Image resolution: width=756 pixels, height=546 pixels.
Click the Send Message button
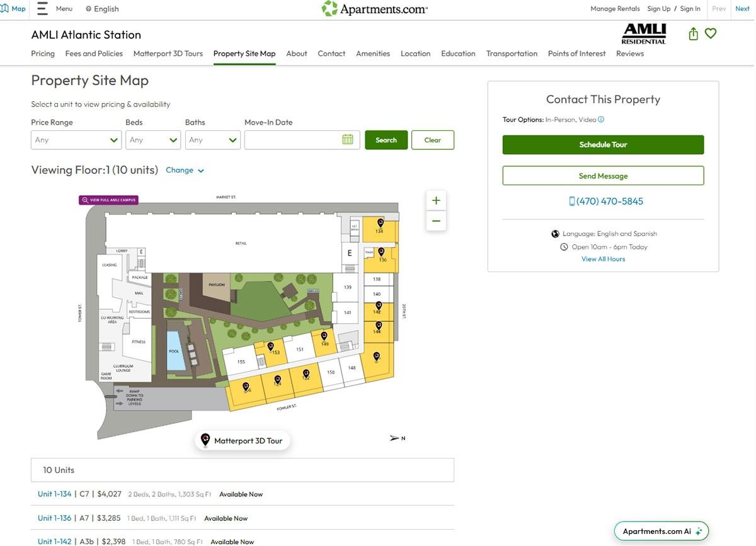[x=603, y=176]
